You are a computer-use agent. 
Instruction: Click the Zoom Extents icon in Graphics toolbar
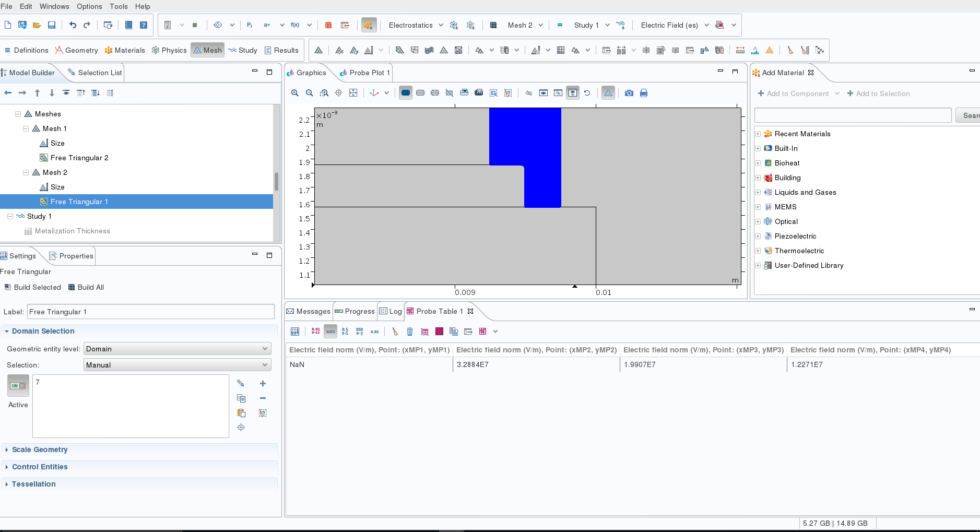(353, 93)
